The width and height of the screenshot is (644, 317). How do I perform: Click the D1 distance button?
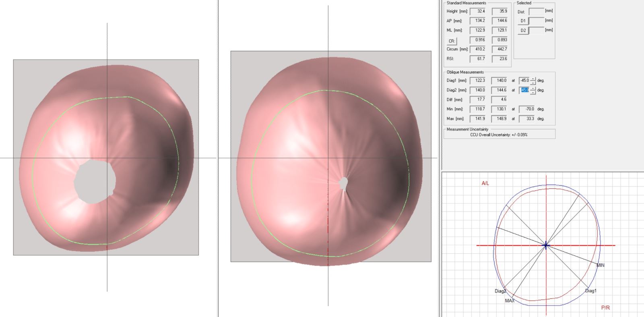523,21
